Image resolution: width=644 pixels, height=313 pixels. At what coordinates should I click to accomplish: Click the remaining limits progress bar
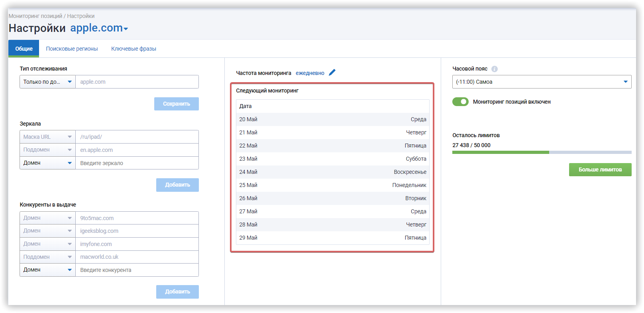(542, 152)
